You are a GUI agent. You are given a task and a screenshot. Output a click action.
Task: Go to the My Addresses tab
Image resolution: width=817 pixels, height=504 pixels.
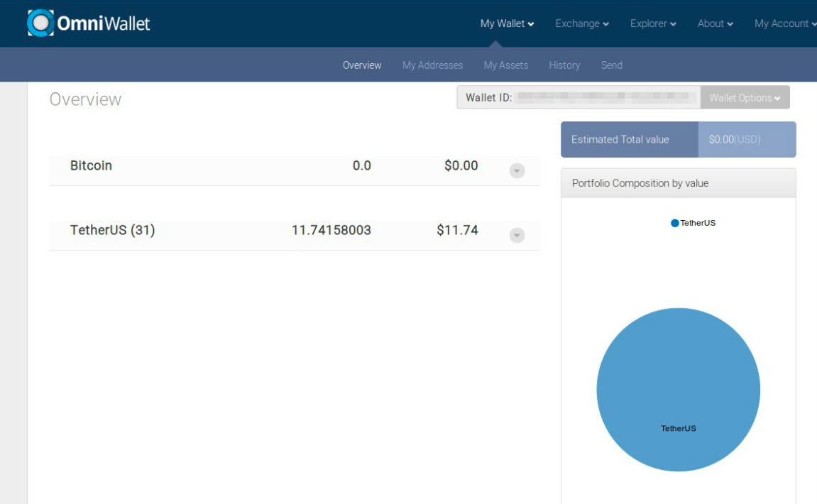click(x=432, y=65)
